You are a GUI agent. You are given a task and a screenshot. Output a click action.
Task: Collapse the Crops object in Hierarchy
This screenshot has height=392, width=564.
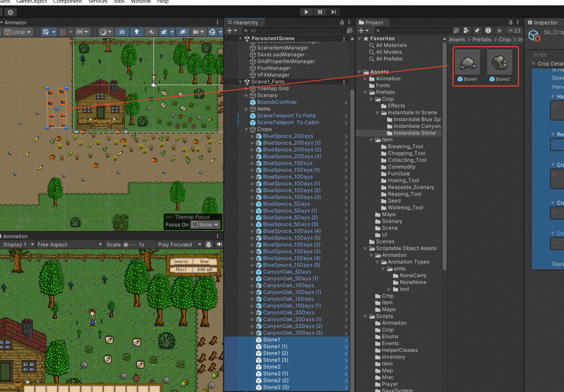click(x=246, y=129)
